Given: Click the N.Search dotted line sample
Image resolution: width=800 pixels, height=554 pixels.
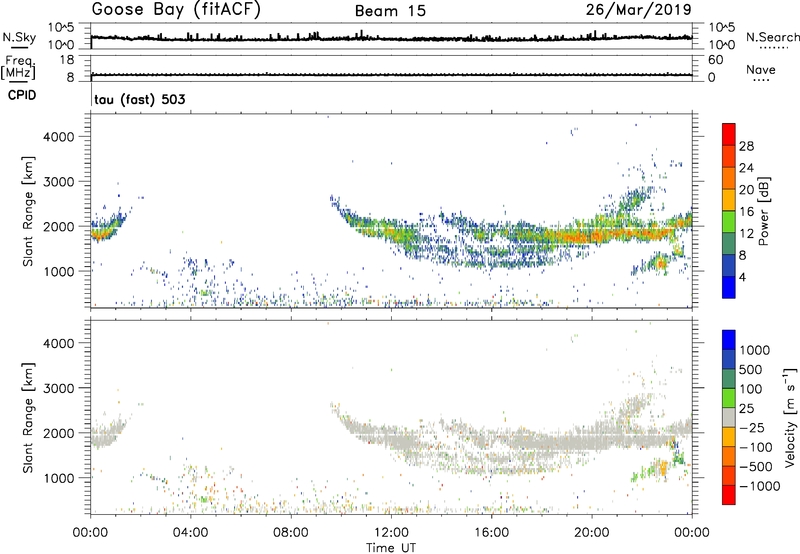Looking at the screenshot, I should coord(773,48).
